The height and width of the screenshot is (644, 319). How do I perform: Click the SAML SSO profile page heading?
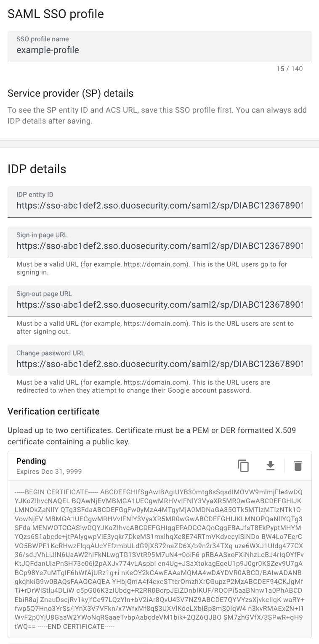click(x=55, y=14)
